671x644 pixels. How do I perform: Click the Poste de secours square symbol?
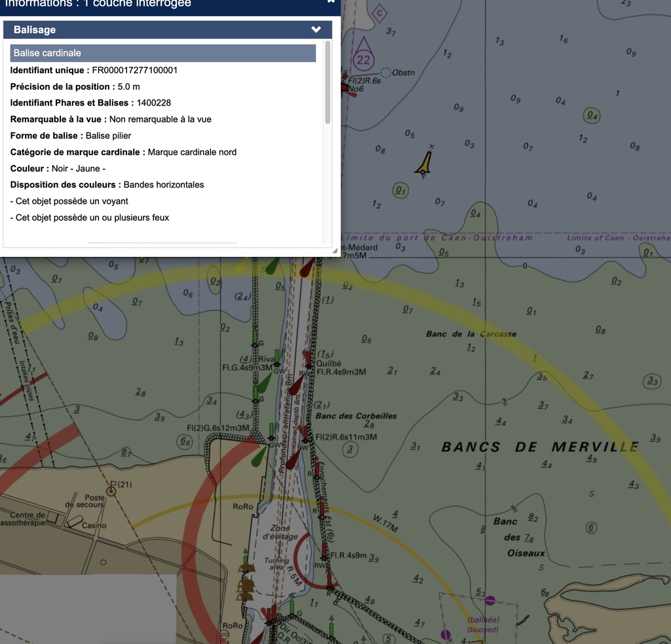point(112,485)
